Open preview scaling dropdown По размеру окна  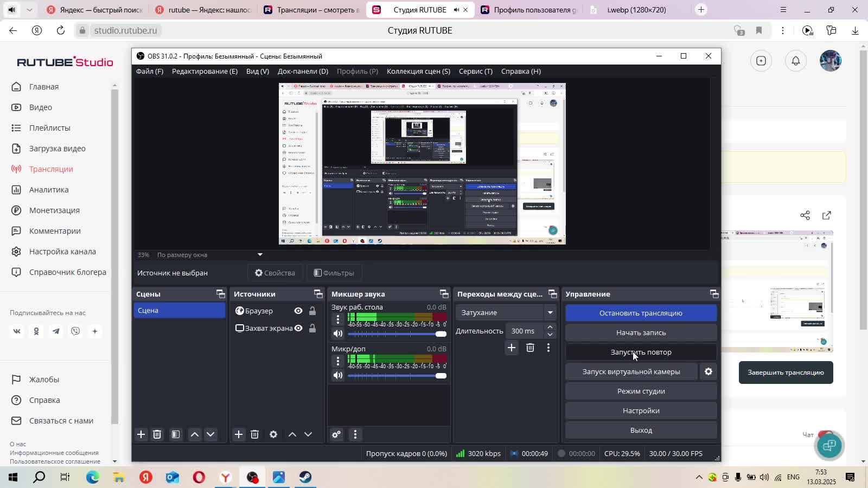(x=209, y=254)
